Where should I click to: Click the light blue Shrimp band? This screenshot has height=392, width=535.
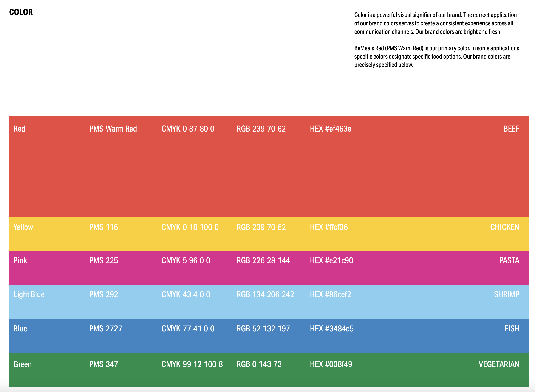pos(269,308)
